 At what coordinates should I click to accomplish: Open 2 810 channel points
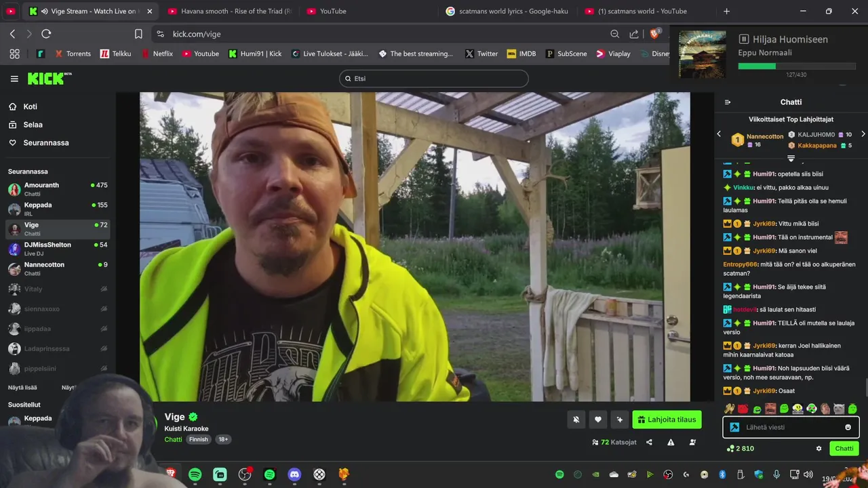(740, 449)
